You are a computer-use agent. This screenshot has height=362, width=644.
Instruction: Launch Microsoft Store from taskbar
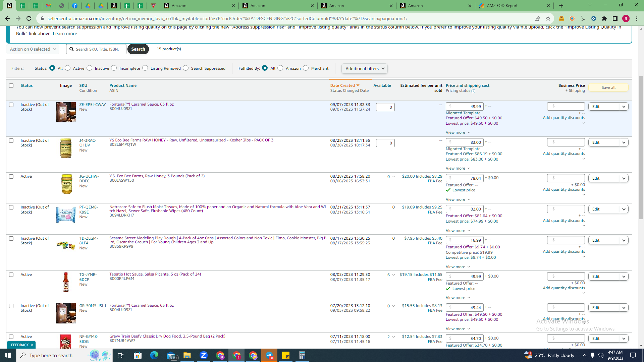[x=138, y=355]
